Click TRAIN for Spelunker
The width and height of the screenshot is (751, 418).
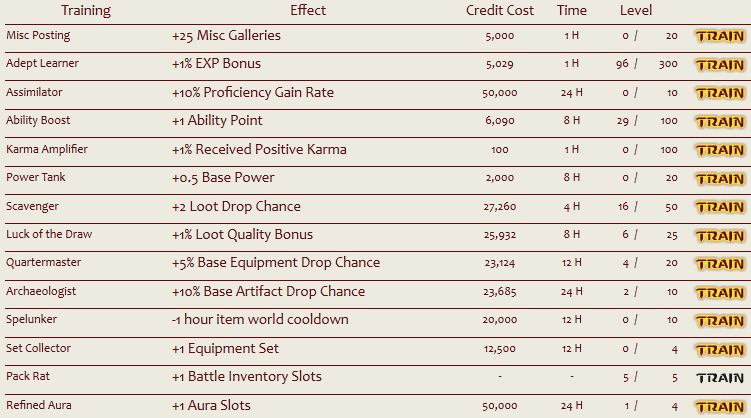pos(720,321)
